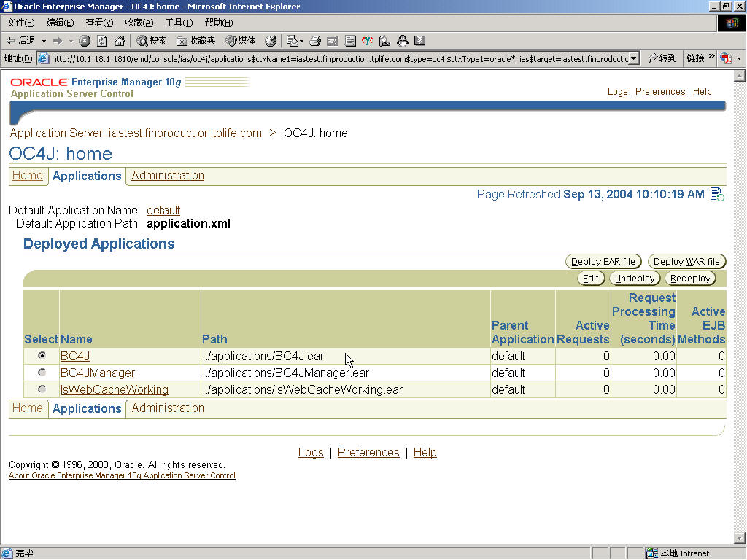The height and width of the screenshot is (560, 747).
Task: Open the File (文件) menu
Action: (20, 23)
